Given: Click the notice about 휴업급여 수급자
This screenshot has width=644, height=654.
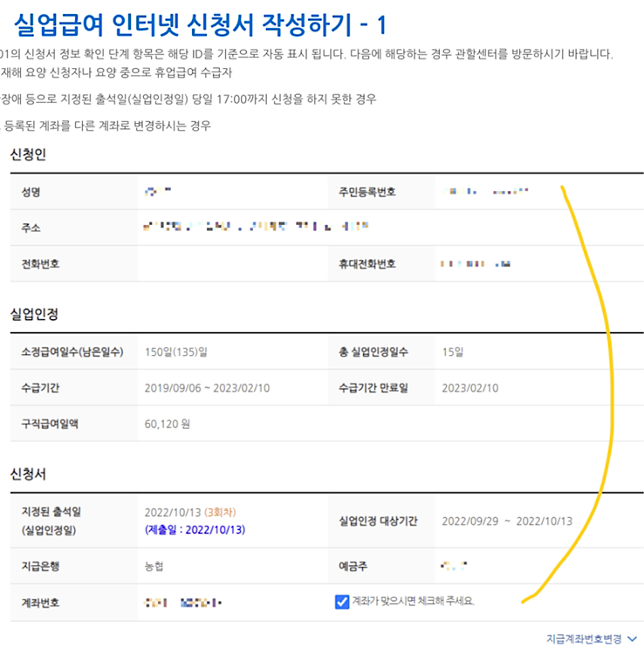Looking at the screenshot, I should [116, 72].
